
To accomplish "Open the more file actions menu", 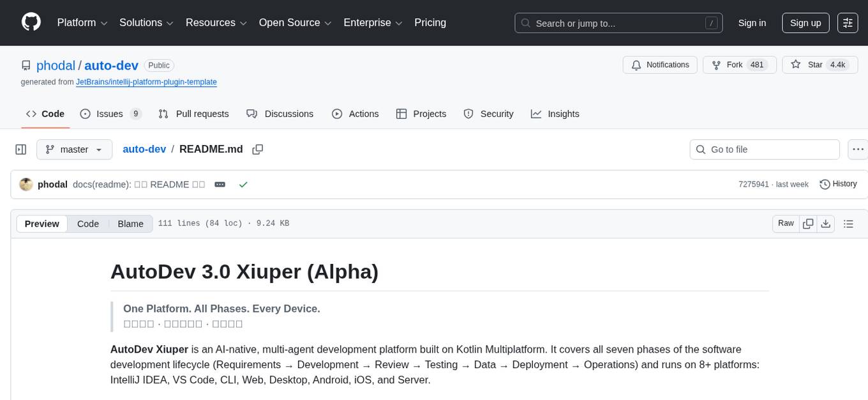I will pyautogui.click(x=858, y=150).
